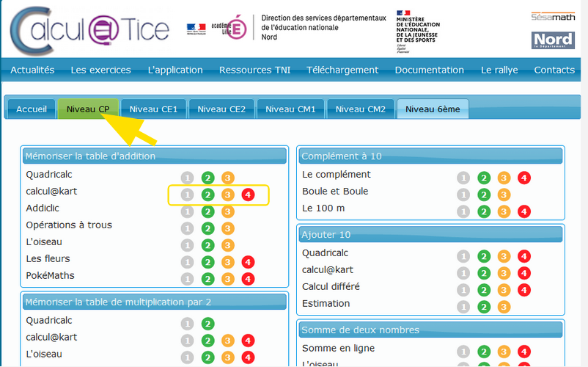Image resolution: width=588 pixels, height=367 pixels.
Task: Open the Sésamath logo link
Action: 553,16
